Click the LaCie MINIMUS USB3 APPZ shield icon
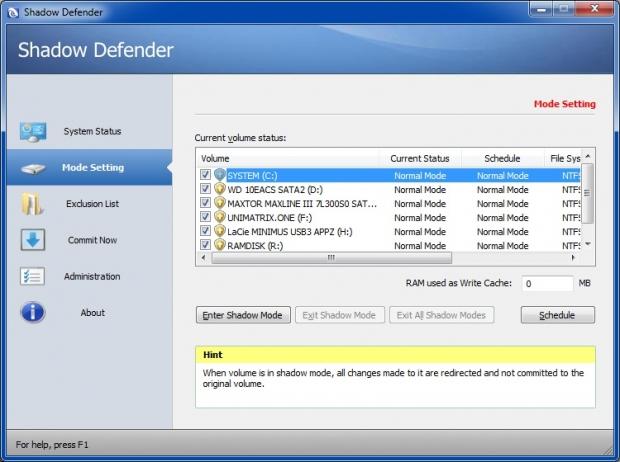Image resolution: width=620 pixels, height=462 pixels. coord(220,231)
